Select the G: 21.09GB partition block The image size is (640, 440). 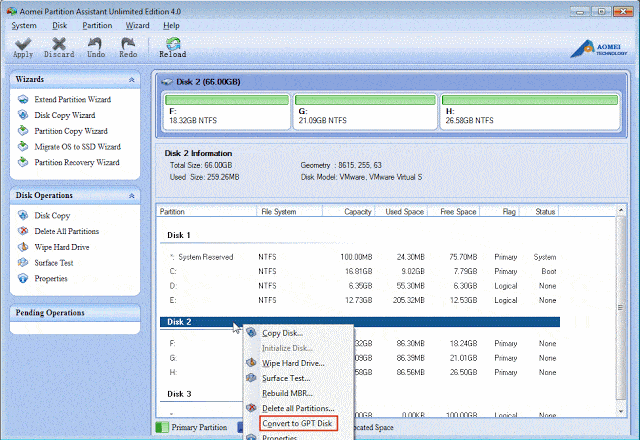tap(365, 111)
